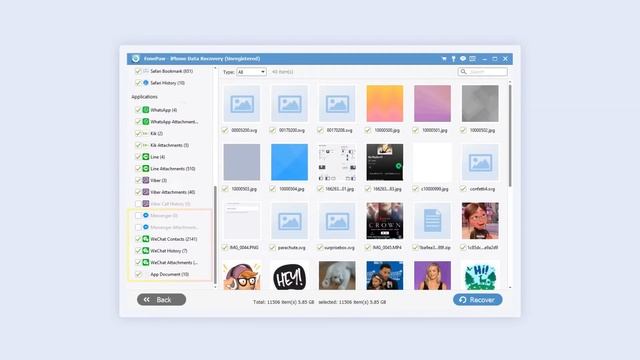Click the Viber Call History icon
Screen dimensions: 640x360
(x=146, y=204)
